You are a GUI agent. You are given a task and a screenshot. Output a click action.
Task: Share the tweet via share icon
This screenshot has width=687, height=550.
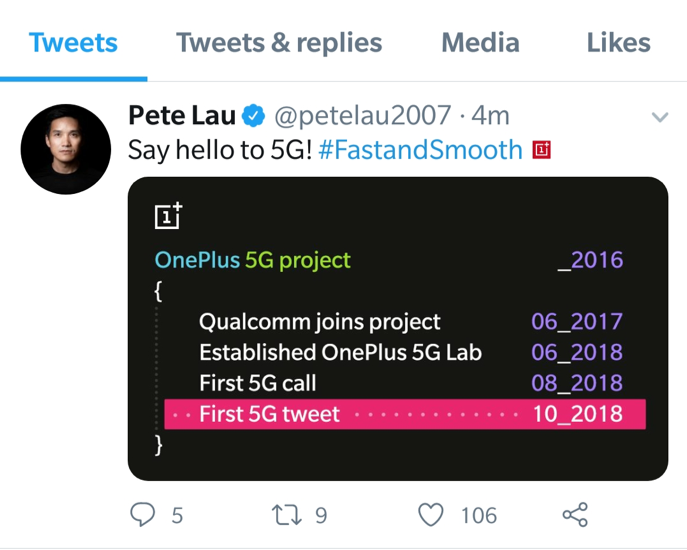[x=575, y=515]
